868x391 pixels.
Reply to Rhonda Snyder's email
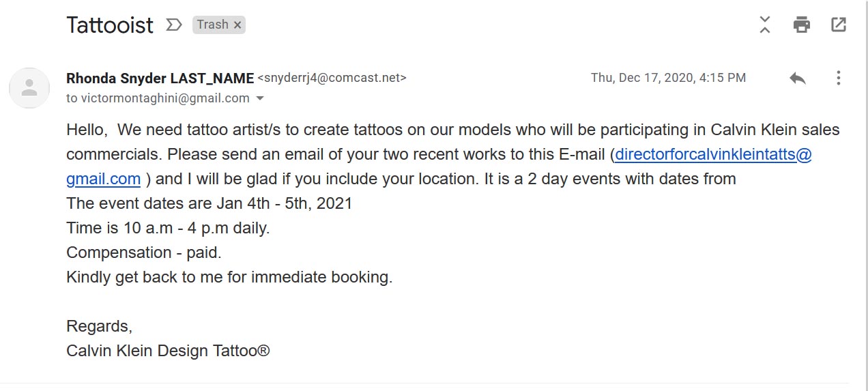(x=798, y=78)
